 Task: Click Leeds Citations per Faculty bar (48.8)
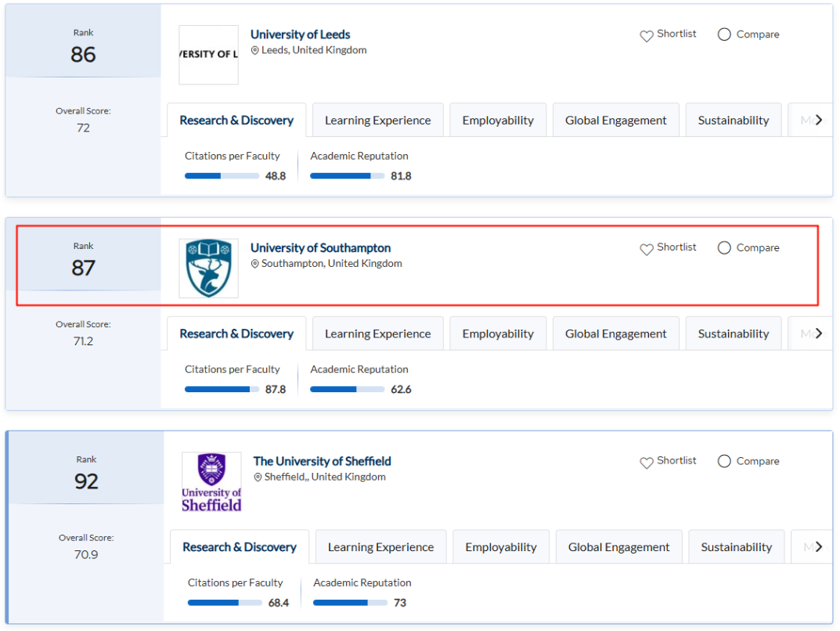tap(222, 175)
